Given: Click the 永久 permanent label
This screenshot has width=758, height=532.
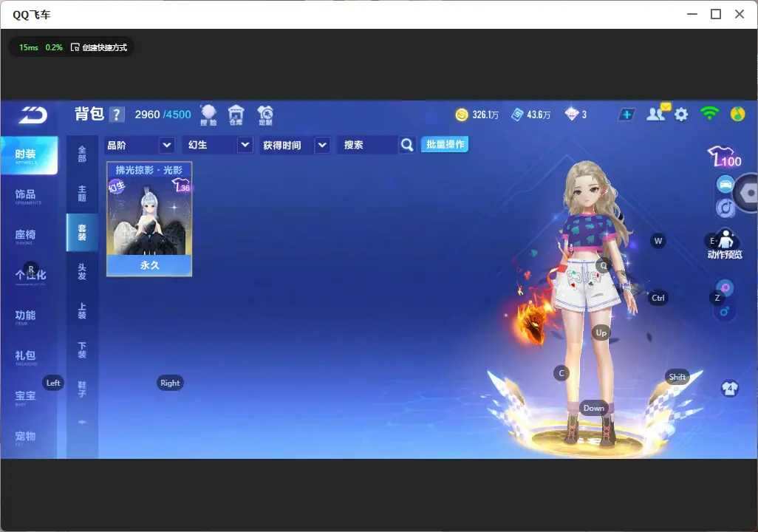Looking at the screenshot, I should (x=149, y=265).
